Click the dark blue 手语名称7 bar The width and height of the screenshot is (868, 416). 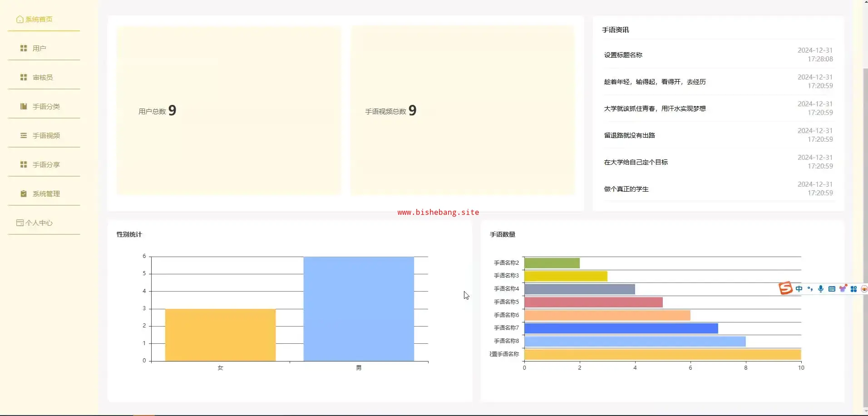pos(621,328)
